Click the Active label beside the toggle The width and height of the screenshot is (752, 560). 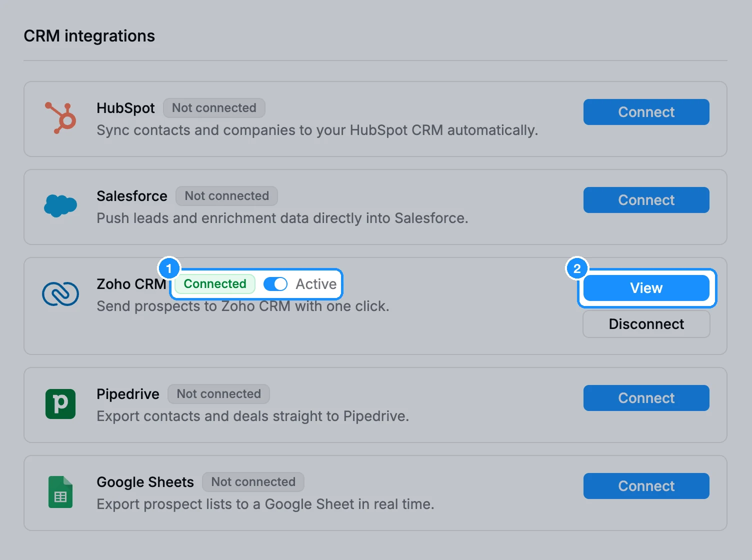(x=316, y=284)
